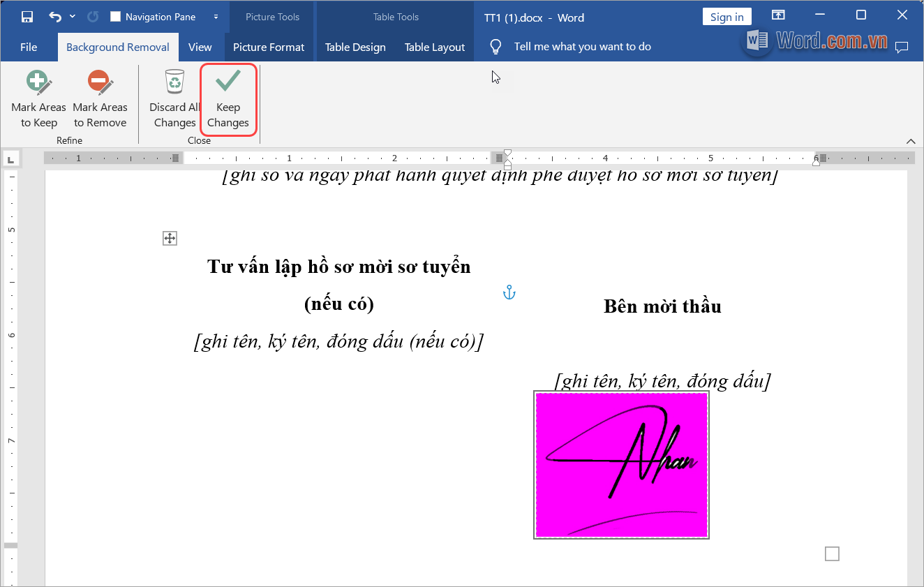Toggle the tab stop selector above the vertical ruler
Image resolution: width=924 pixels, height=587 pixels.
pos(11,158)
